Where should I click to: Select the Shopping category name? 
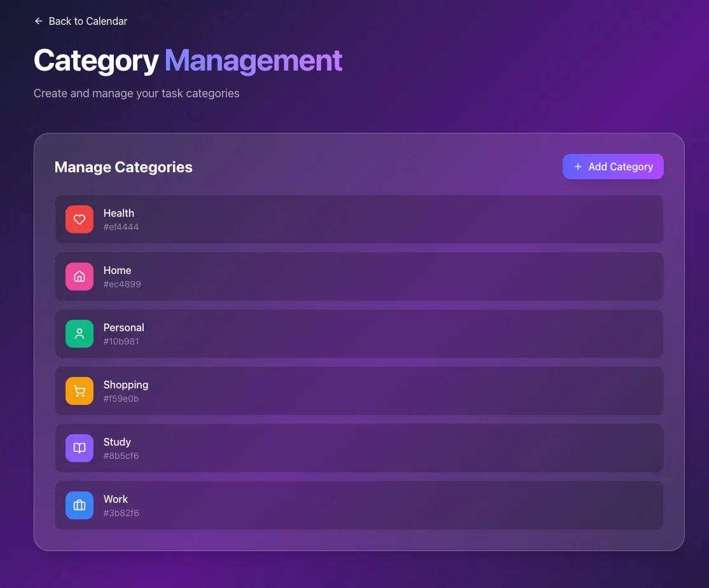[126, 385]
